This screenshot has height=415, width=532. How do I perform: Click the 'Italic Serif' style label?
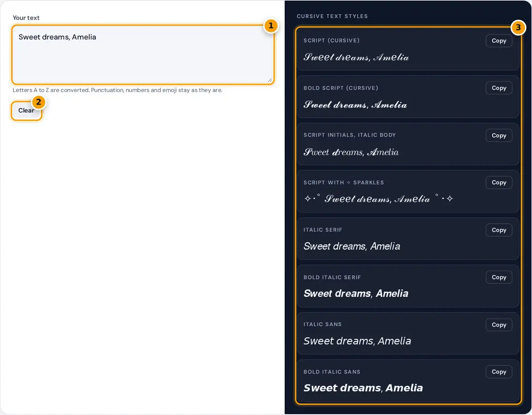pyautogui.click(x=323, y=230)
